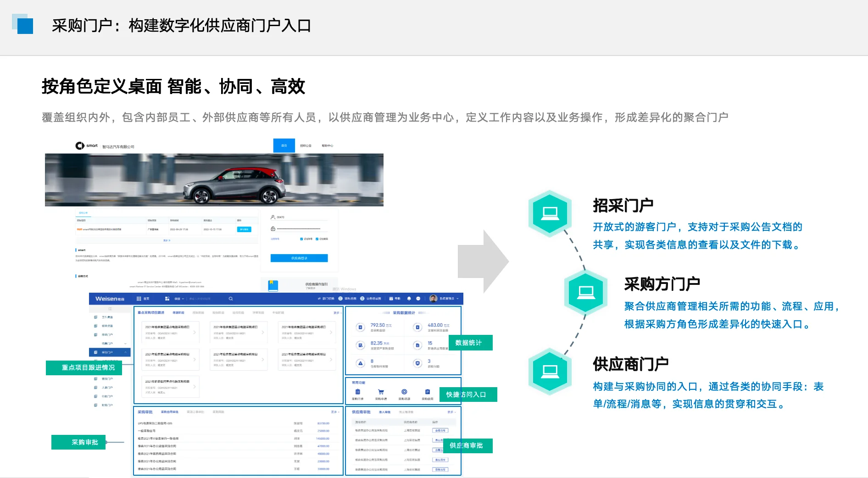This screenshot has height=478, width=868.
Task: Switch to the 采购合同审批 tab
Action: coord(170,412)
